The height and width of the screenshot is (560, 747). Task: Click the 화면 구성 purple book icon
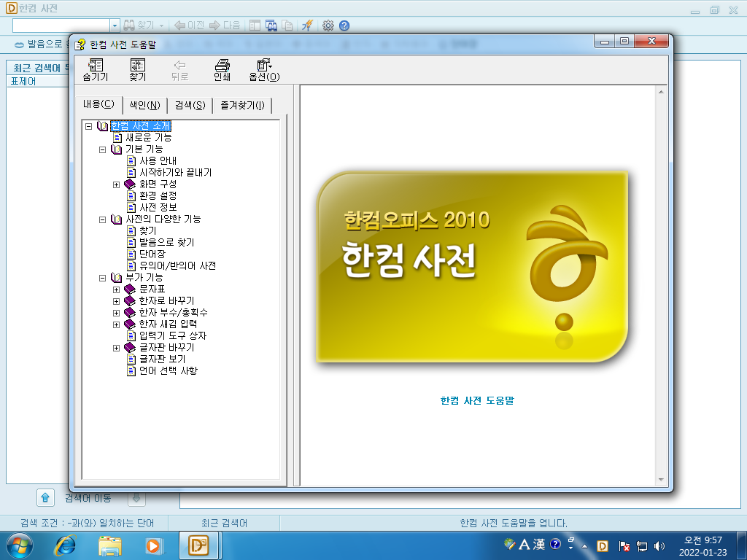coord(130,184)
